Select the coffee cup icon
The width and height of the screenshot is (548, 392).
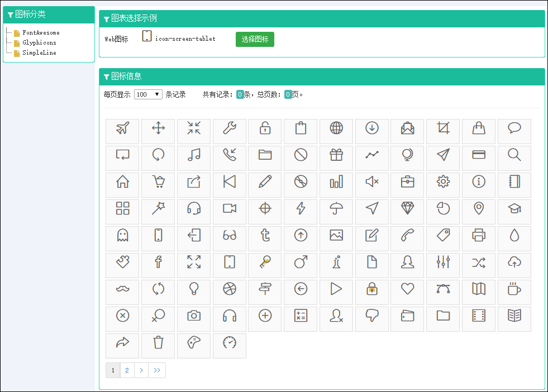point(514,289)
